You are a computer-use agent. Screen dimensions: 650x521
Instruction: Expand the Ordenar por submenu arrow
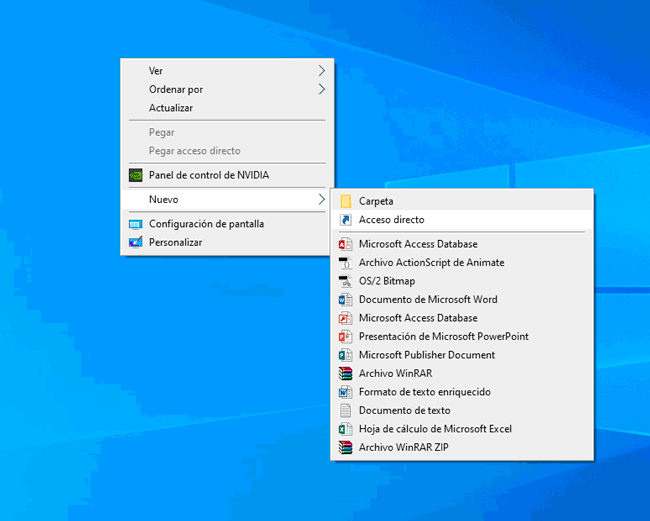click(x=322, y=89)
